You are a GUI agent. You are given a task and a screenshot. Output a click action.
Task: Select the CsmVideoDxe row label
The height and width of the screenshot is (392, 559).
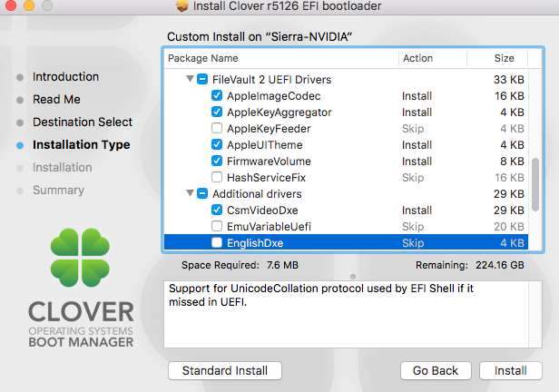pyautogui.click(x=262, y=211)
